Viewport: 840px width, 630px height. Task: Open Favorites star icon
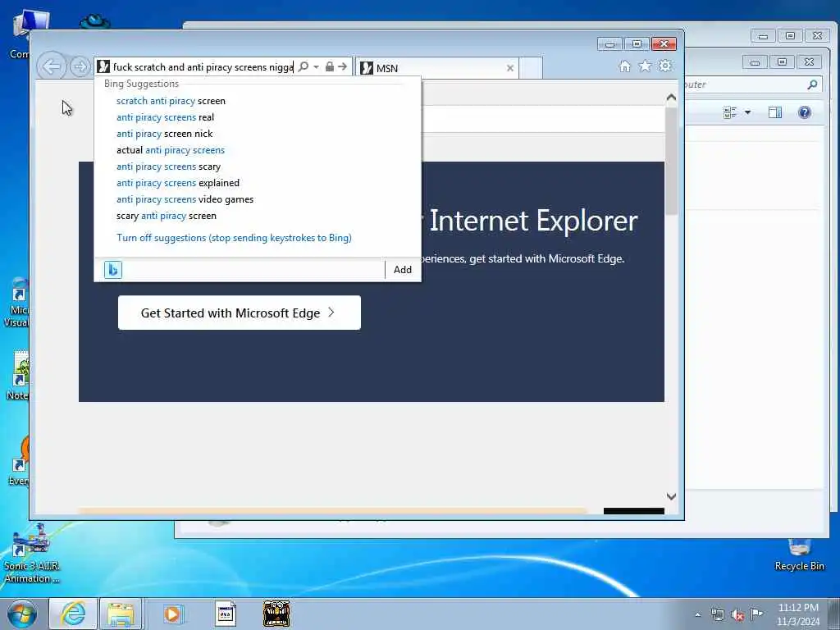point(645,66)
